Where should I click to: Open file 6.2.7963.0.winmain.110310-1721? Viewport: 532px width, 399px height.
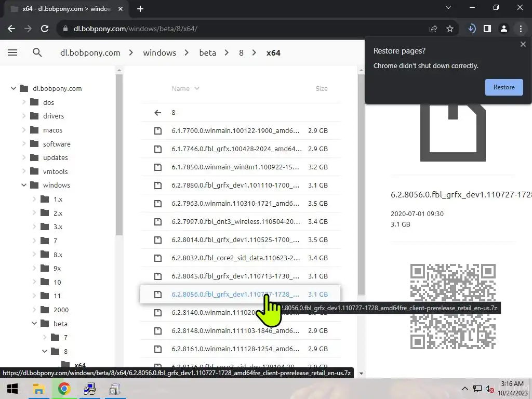coord(240,204)
